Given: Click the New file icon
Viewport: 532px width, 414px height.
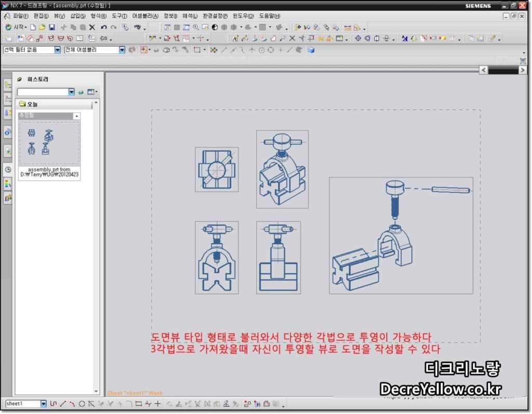Looking at the screenshot, I should [33, 27].
